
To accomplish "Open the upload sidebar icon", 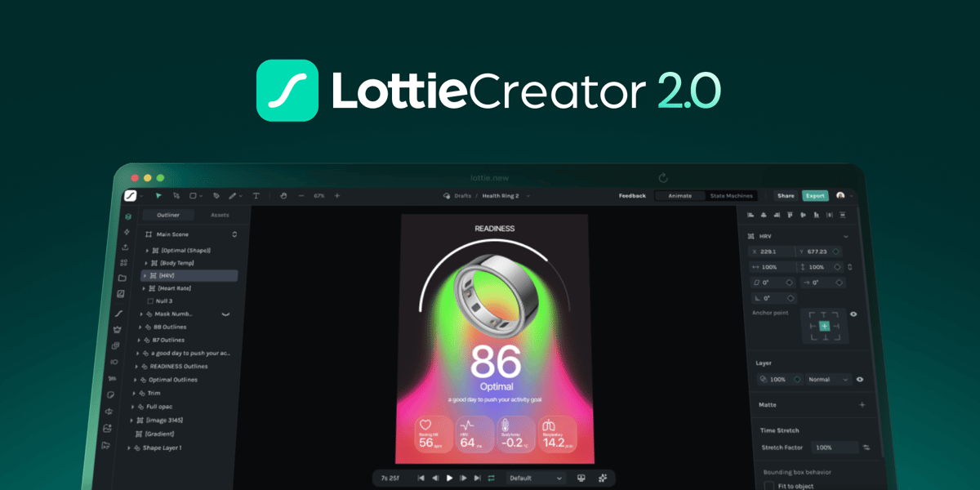I will tap(125, 247).
